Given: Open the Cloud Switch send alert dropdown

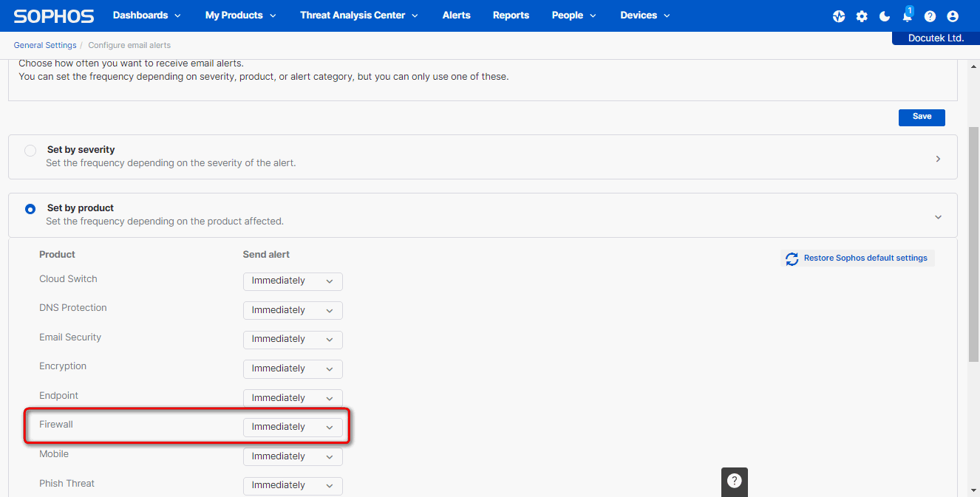Looking at the screenshot, I should (x=293, y=281).
